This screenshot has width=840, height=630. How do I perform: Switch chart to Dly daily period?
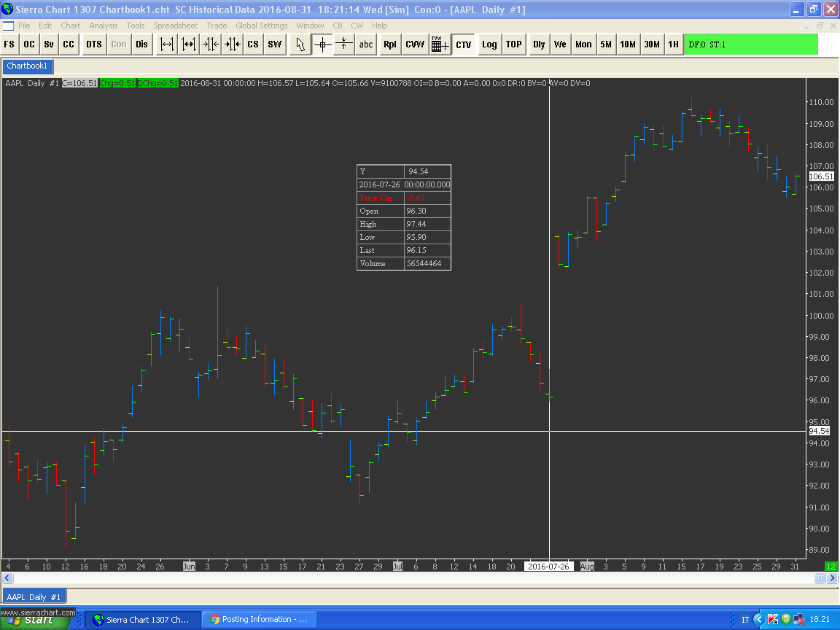point(539,44)
